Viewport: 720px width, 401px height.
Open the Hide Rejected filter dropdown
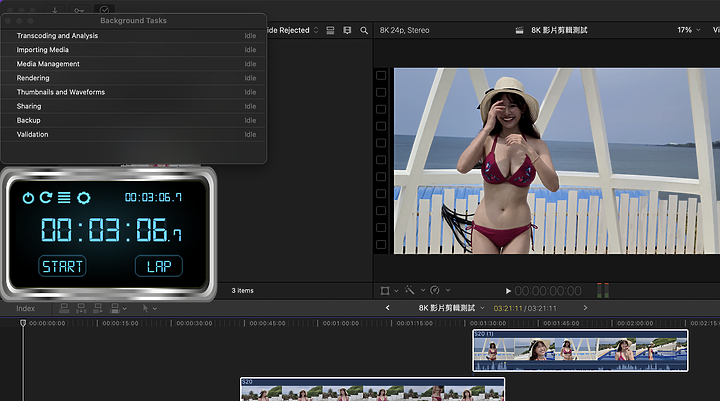tap(293, 30)
